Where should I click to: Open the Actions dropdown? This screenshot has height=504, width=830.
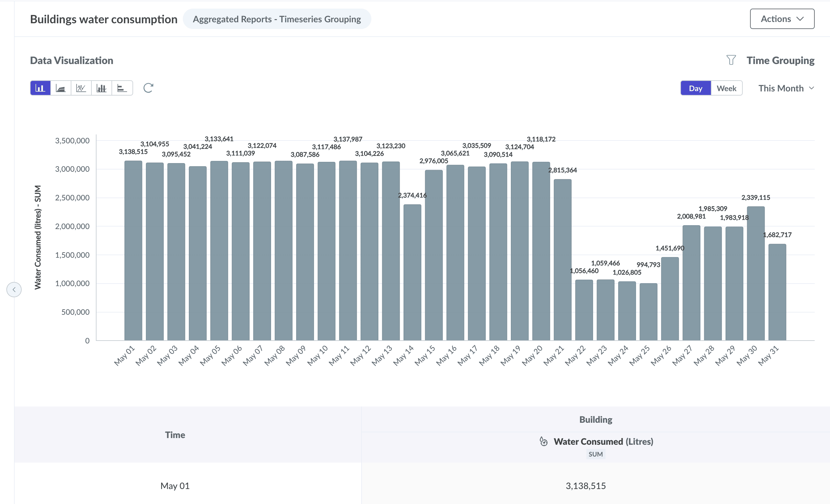click(782, 19)
